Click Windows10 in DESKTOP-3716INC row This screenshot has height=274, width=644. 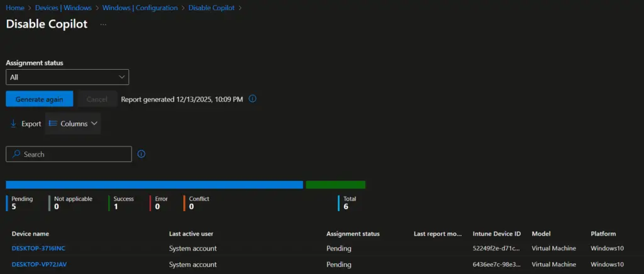coord(607,248)
